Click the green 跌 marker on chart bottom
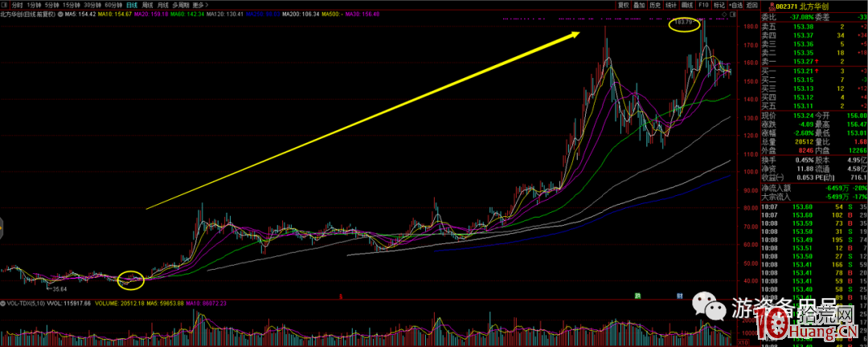Viewport: 868px width, 347px height. click(638, 296)
